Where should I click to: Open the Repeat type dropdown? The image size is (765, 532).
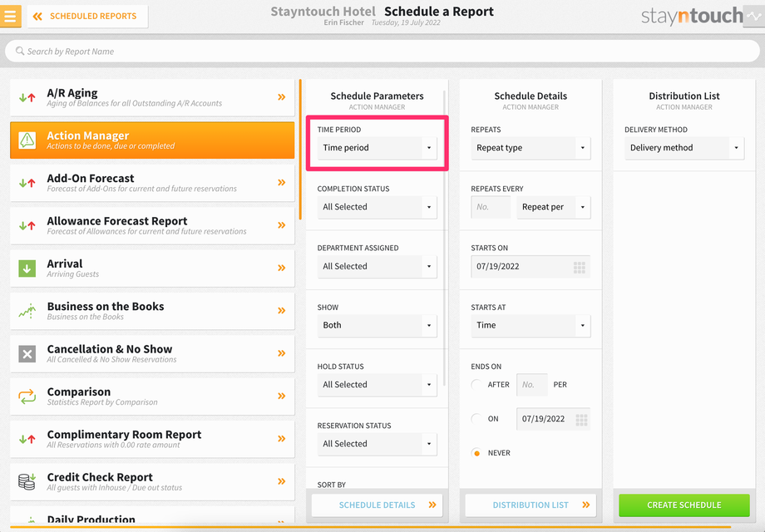[x=531, y=148]
